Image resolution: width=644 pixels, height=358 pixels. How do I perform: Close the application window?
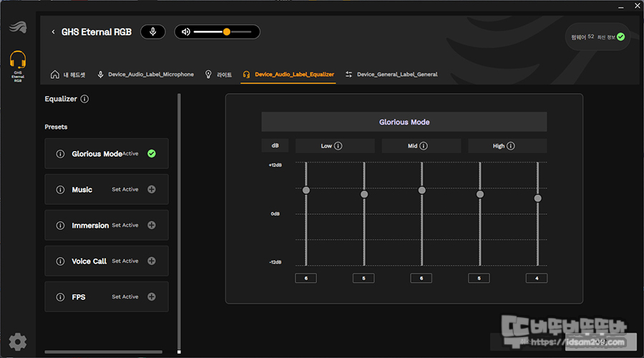click(x=637, y=6)
